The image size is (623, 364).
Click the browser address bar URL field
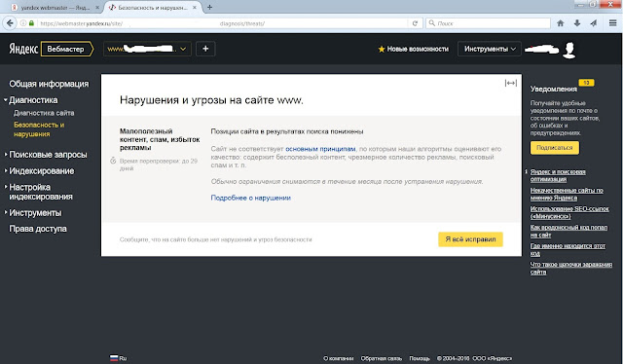[x=223, y=23]
